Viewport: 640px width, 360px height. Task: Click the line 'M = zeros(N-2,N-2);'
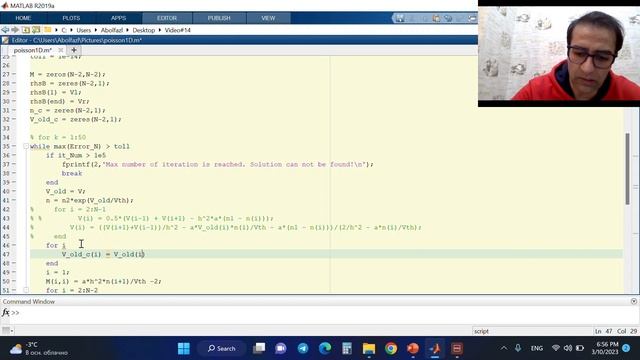67,74
